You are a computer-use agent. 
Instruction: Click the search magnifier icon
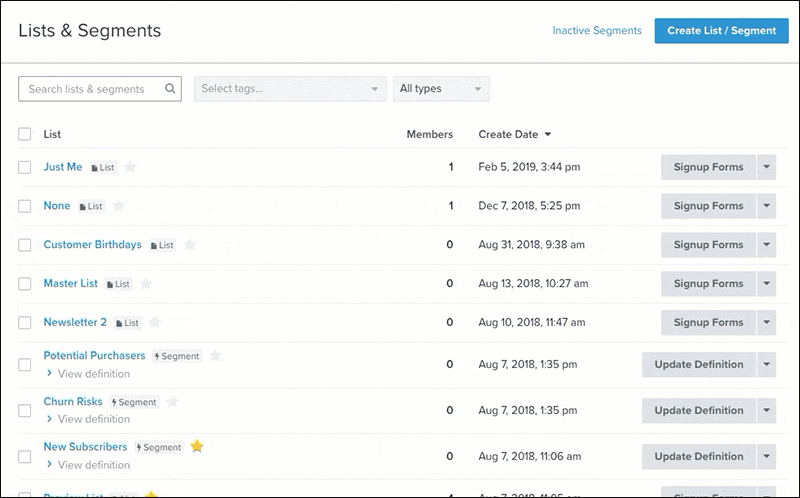pyautogui.click(x=171, y=89)
